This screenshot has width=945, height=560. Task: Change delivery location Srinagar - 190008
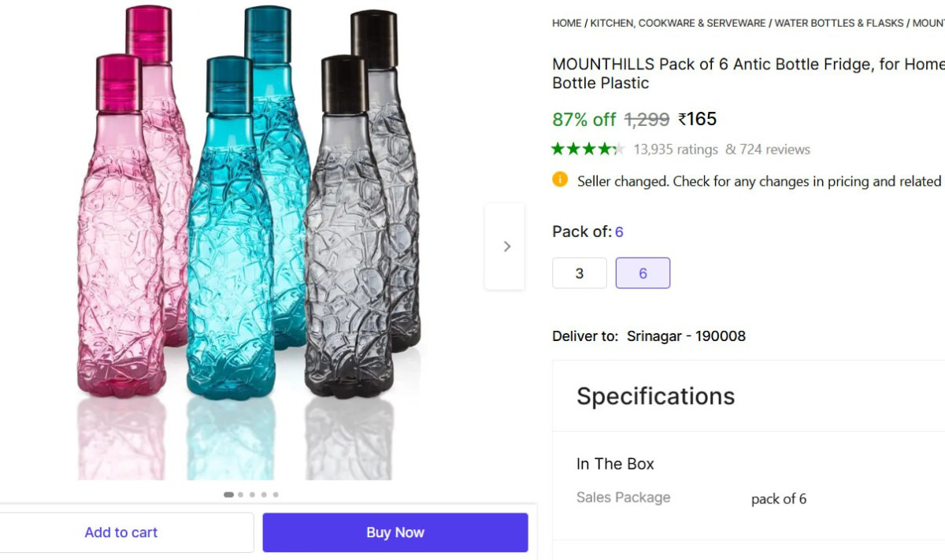686,336
